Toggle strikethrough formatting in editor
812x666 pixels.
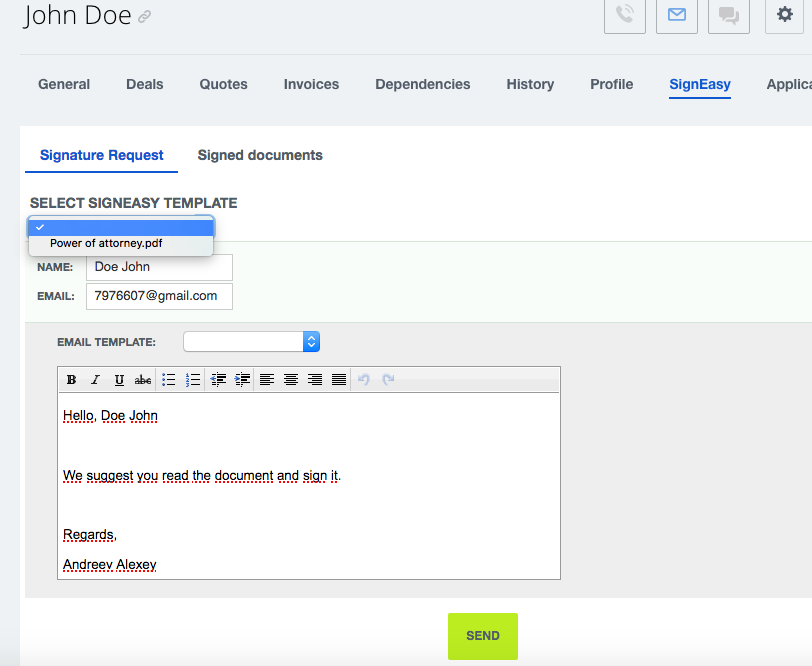(143, 380)
